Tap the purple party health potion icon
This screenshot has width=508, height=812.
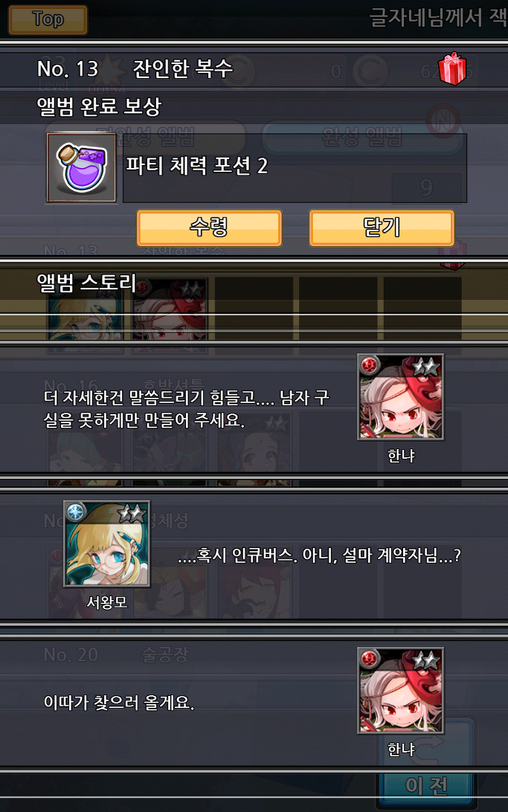tap(81, 168)
